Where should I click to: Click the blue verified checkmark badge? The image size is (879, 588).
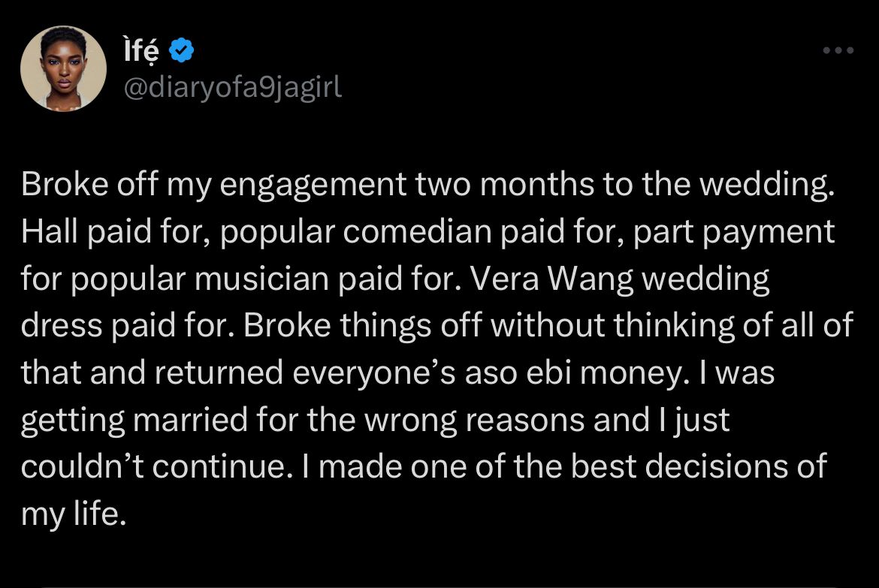pyautogui.click(x=181, y=50)
